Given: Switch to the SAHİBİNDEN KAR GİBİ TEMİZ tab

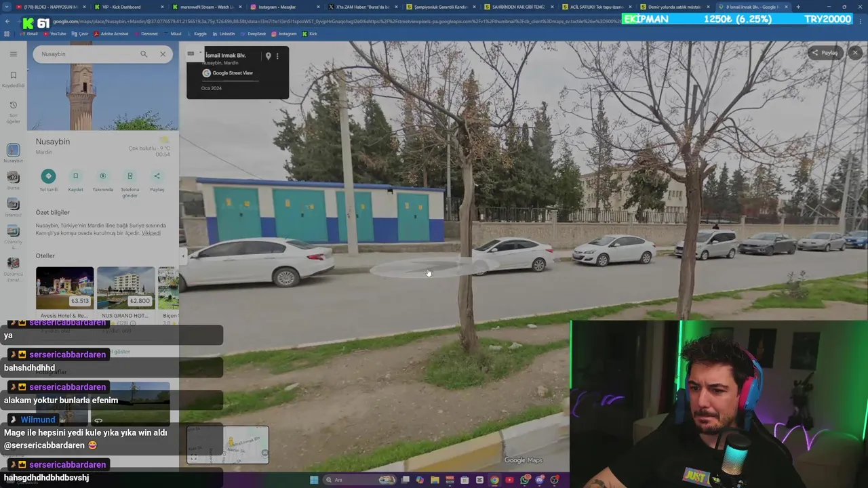Looking at the screenshot, I should [518, 7].
